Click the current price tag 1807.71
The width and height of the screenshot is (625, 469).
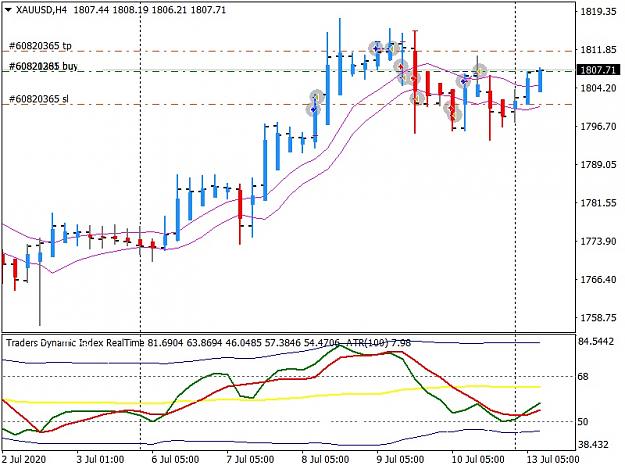coord(598,70)
